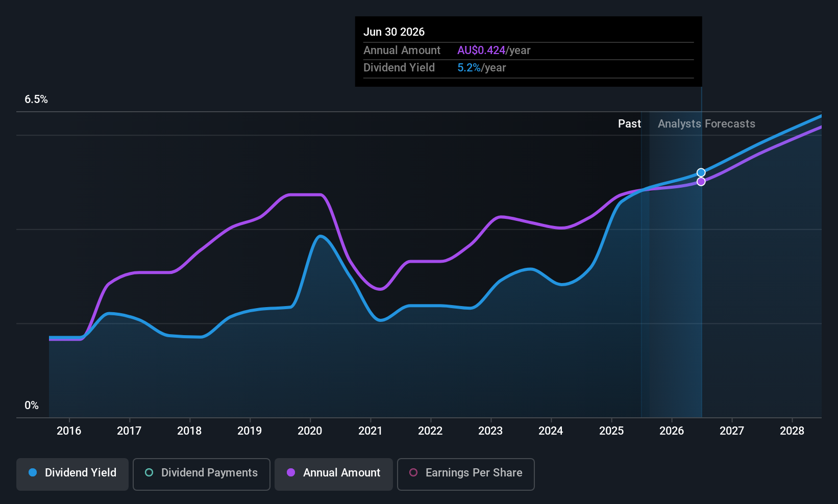Enable the Dividend Payments series
This screenshot has width=838, height=504.
[x=201, y=474]
